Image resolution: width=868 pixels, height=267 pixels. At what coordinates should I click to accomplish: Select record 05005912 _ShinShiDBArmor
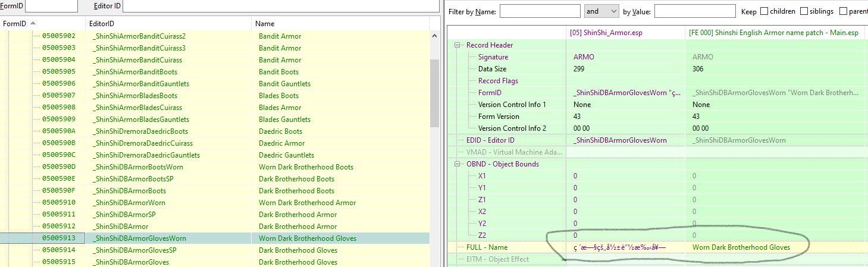click(214, 227)
